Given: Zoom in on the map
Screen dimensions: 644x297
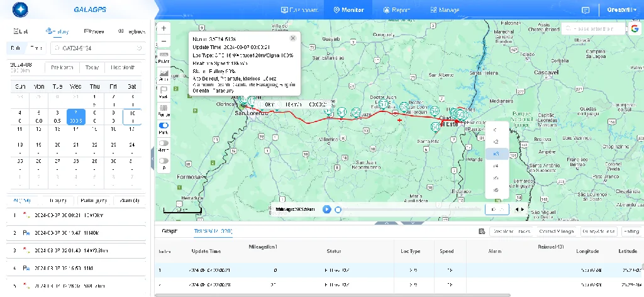Looking at the screenshot, I should coord(164,28).
